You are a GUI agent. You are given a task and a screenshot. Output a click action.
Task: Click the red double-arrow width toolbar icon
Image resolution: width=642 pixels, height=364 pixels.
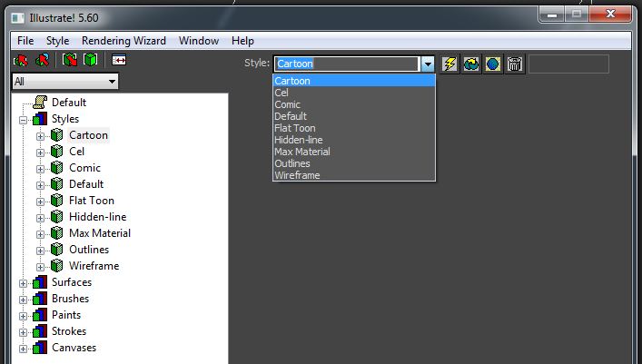[119, 60]
